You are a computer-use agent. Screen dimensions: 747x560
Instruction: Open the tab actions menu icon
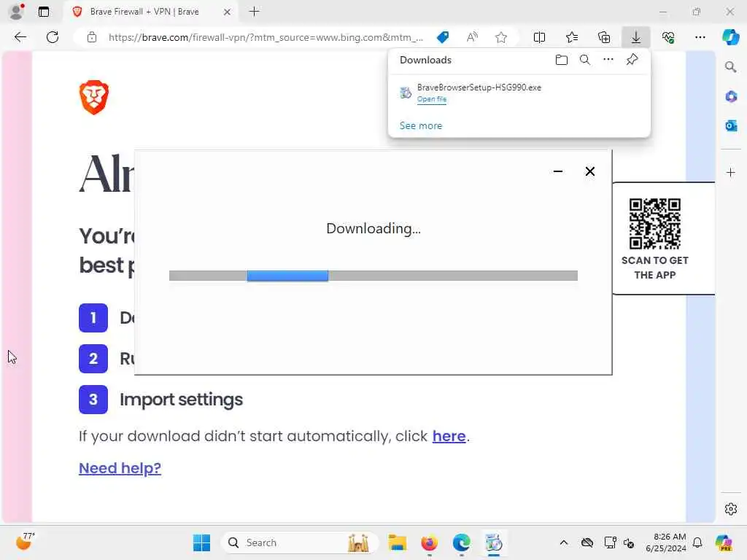tap(43, 12)
